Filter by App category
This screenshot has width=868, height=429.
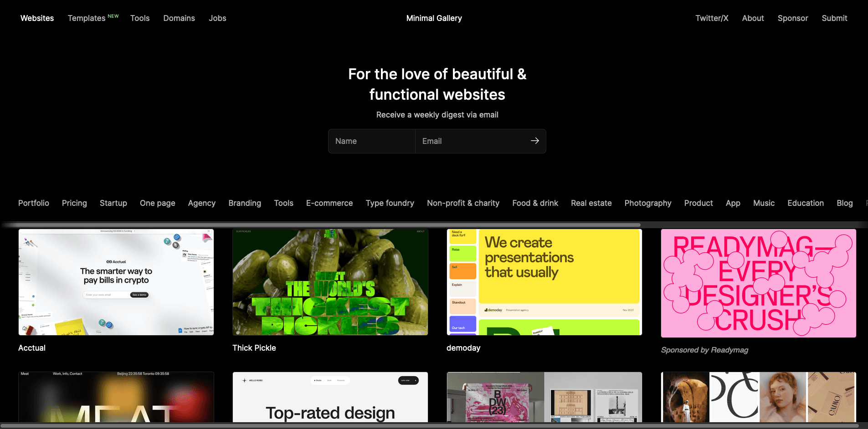tap(733, 203)
